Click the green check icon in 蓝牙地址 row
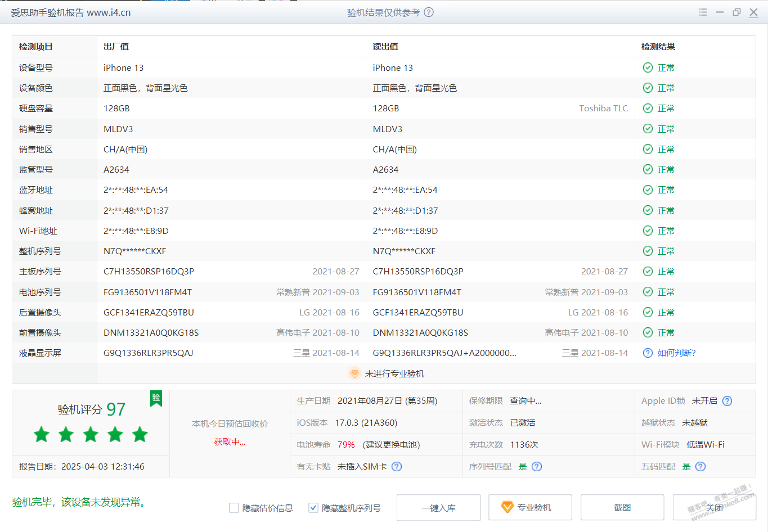This screenshot has width=768, height=532. (648, 190)
